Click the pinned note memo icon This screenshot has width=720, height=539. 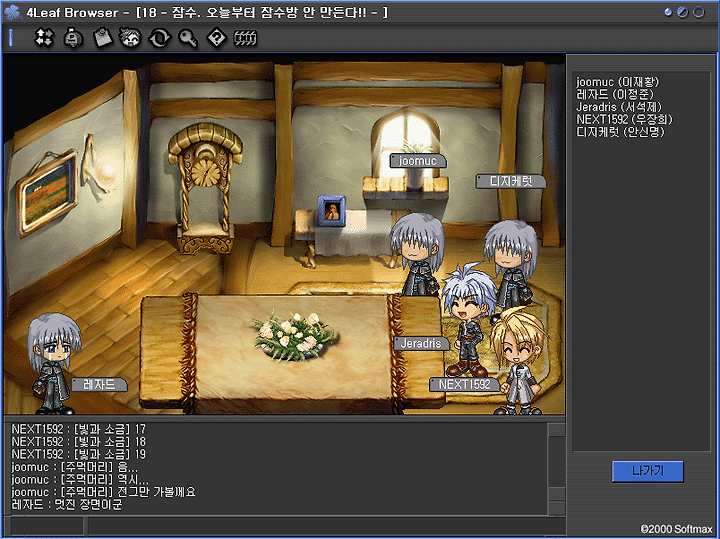(103, 38)
